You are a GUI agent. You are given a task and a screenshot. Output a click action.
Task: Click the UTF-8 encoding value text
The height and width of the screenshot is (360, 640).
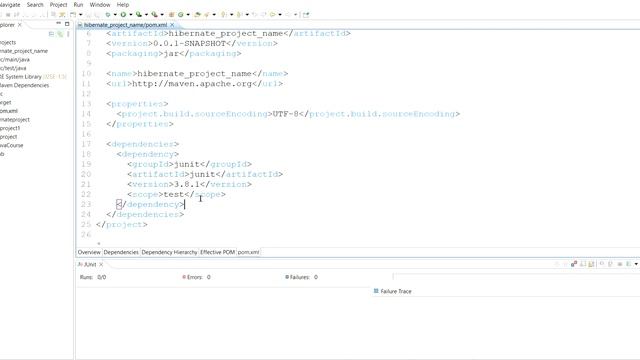coord(285,114)
